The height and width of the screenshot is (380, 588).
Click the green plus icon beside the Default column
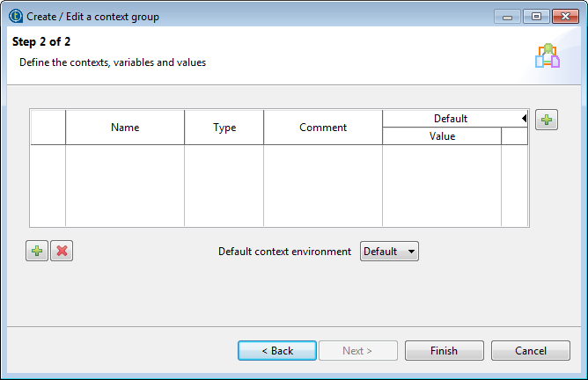[547, 120]
